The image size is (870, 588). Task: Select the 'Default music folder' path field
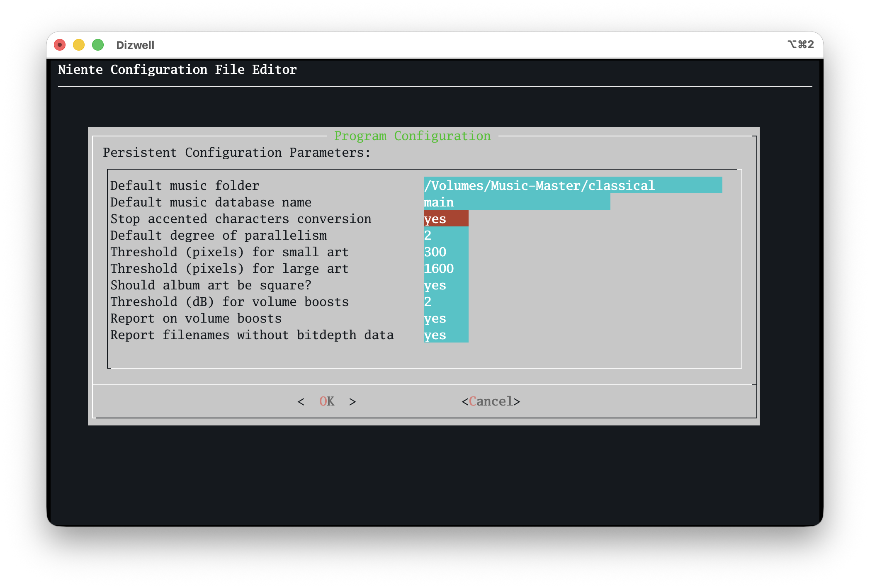[539, 186]
